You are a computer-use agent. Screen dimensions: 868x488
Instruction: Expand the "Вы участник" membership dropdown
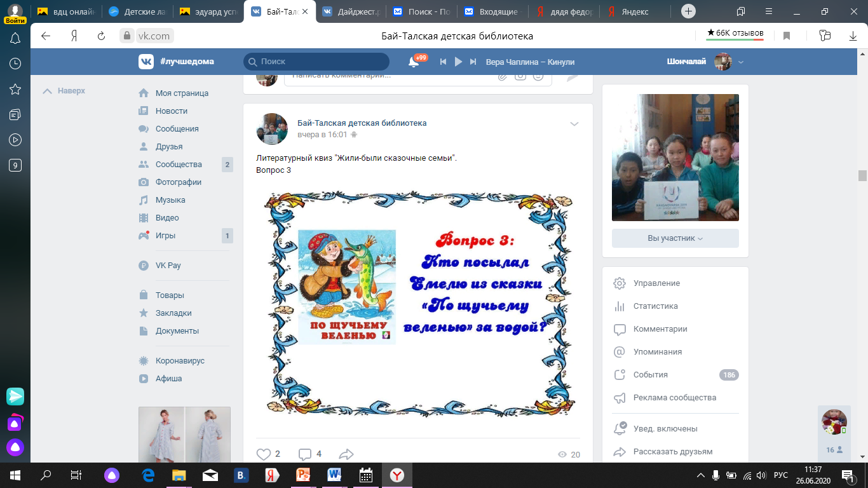click(675, 238)
